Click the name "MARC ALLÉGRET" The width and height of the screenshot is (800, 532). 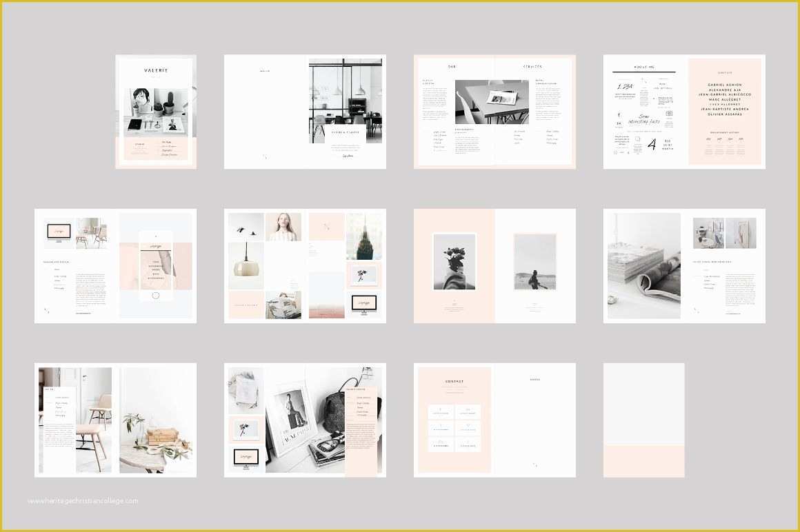coord(725,99)
